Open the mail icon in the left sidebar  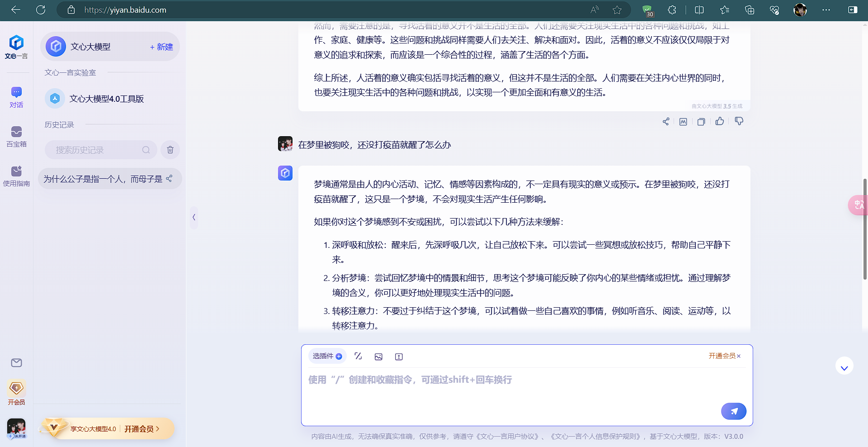(x=16, y=363)
